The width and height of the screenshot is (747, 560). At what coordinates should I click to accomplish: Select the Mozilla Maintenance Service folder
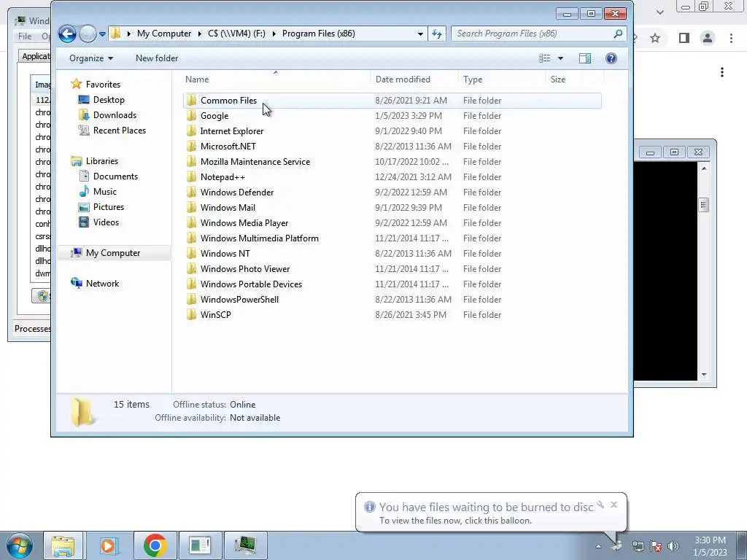(x=255, y=162)
